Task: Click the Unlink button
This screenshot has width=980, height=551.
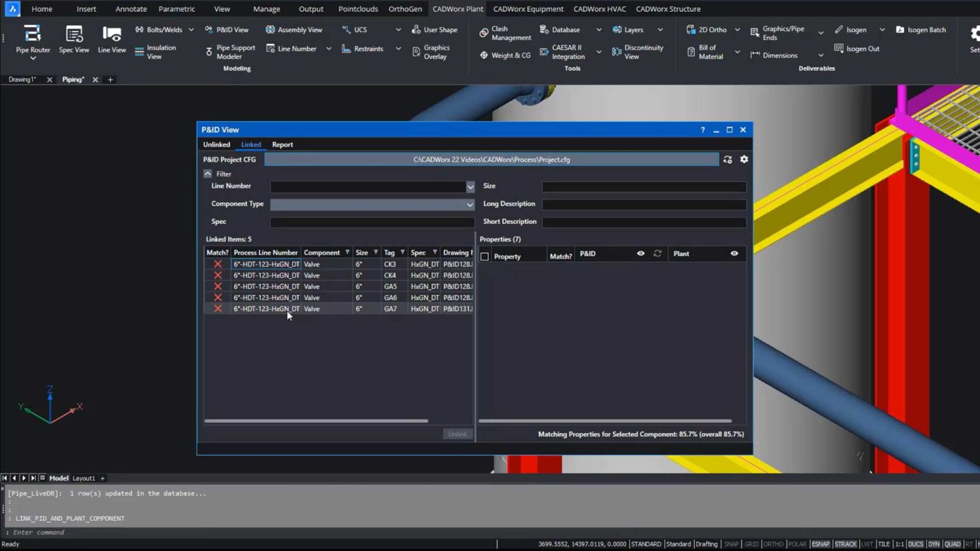Action: click(458, 434)
